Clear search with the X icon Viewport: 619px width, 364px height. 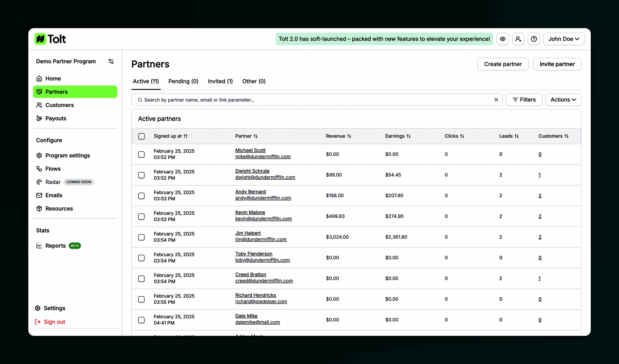tap(496, 100)
